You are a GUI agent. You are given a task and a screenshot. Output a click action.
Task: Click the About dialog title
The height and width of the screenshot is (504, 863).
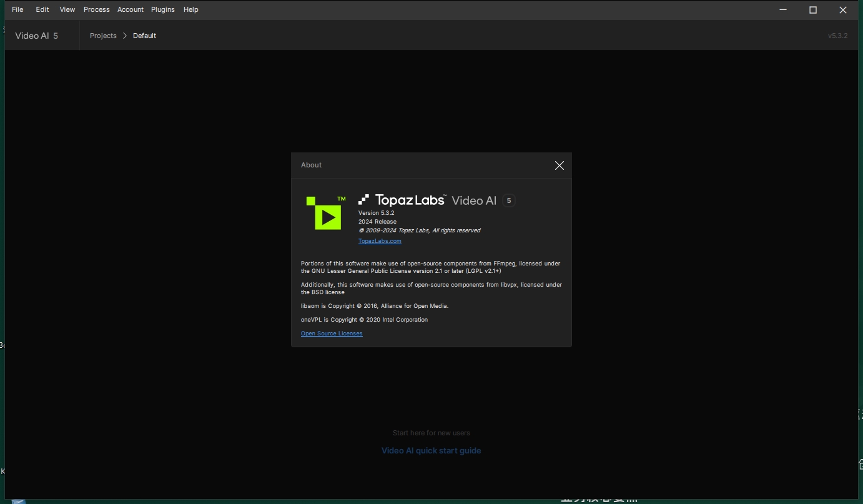tap(311, 165)
